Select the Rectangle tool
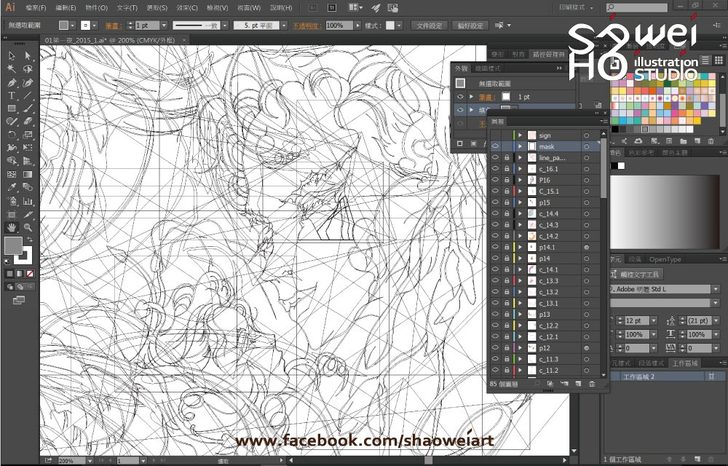 11,109
